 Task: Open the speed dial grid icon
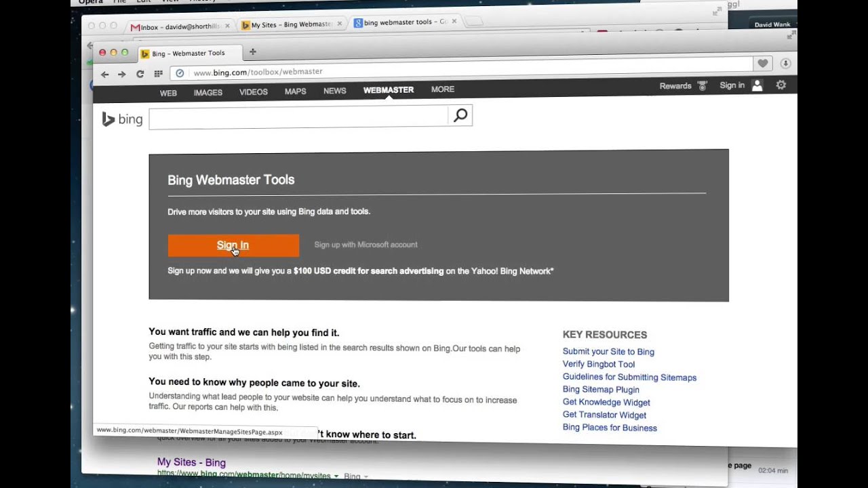coord(158,74)
